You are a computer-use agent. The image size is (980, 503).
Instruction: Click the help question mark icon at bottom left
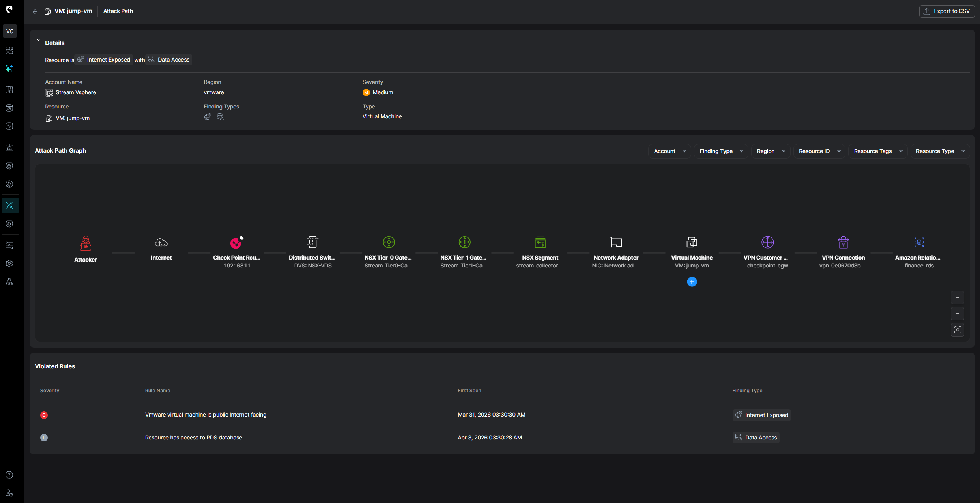pos(9,475)
